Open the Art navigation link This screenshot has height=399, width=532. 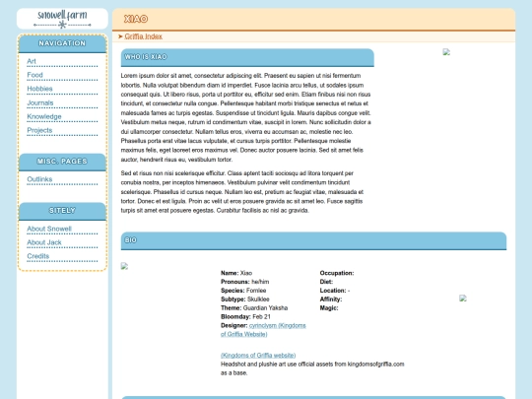pyautogui.click(x=32, y=61)
